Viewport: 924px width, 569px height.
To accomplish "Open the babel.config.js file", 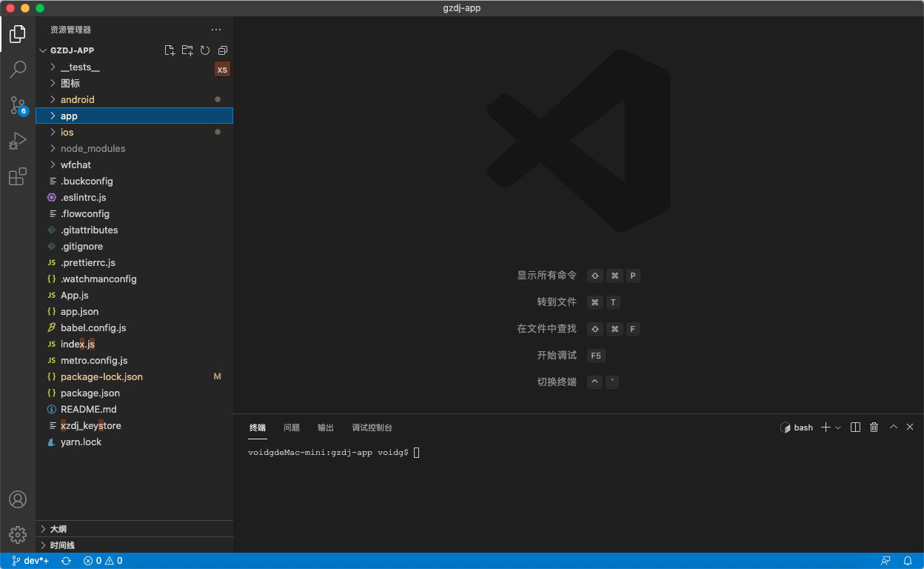I will (x=134, y=327).
